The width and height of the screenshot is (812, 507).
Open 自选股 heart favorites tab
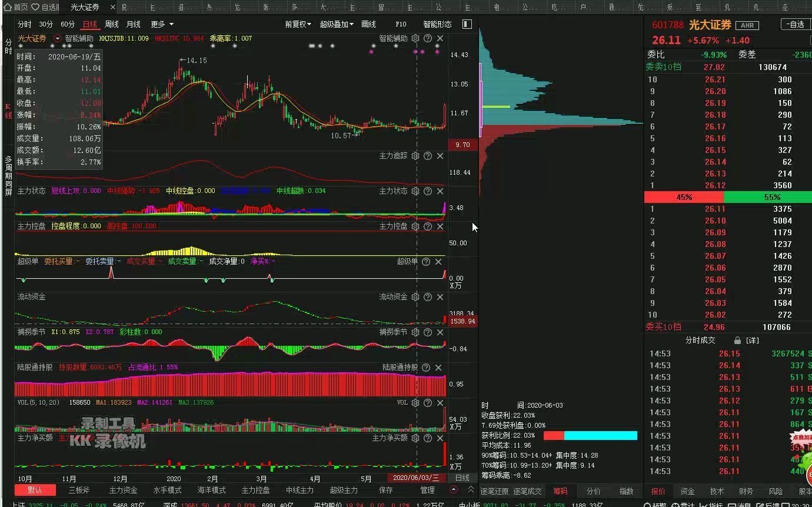(x=45, y=7)
